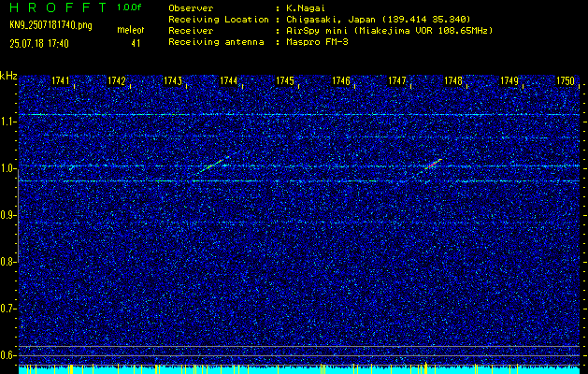Click the 0.9 frequency axis label
Screen dimensions: 588x374
tap(7, 215)
